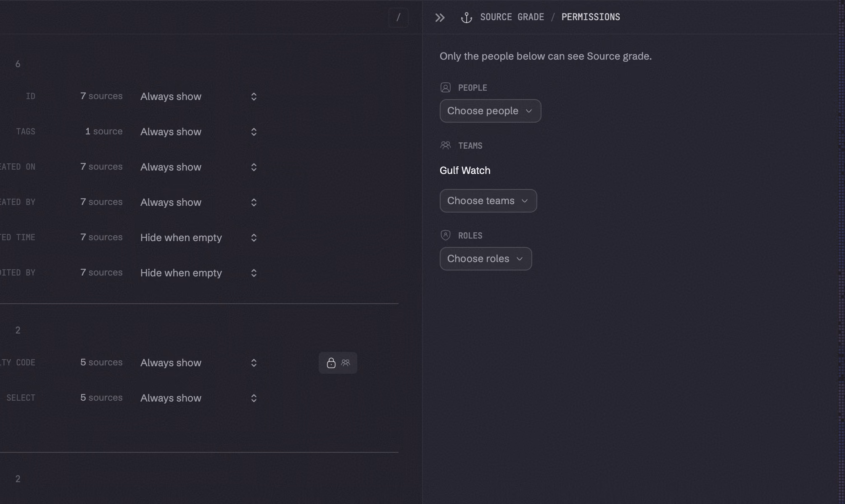This screenshot has width=845, height=504.
Task: Open the Choose roles dropdown
Action: pos(486,259)
